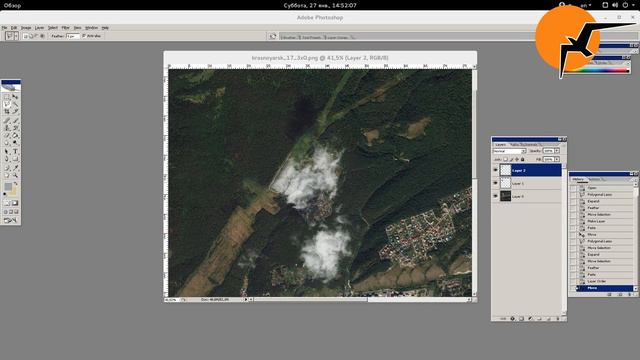Open the en keyboard language menu
640x360 pixels.
click(586, 5)
